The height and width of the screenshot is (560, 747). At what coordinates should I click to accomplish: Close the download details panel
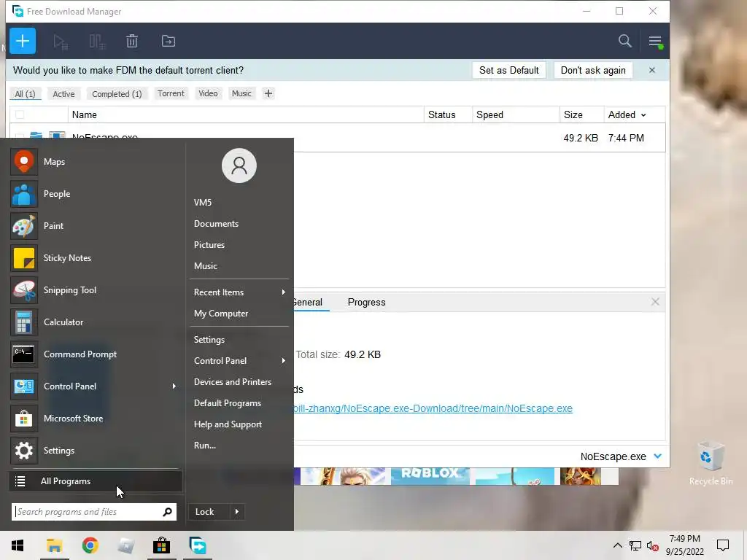point(655,302)
